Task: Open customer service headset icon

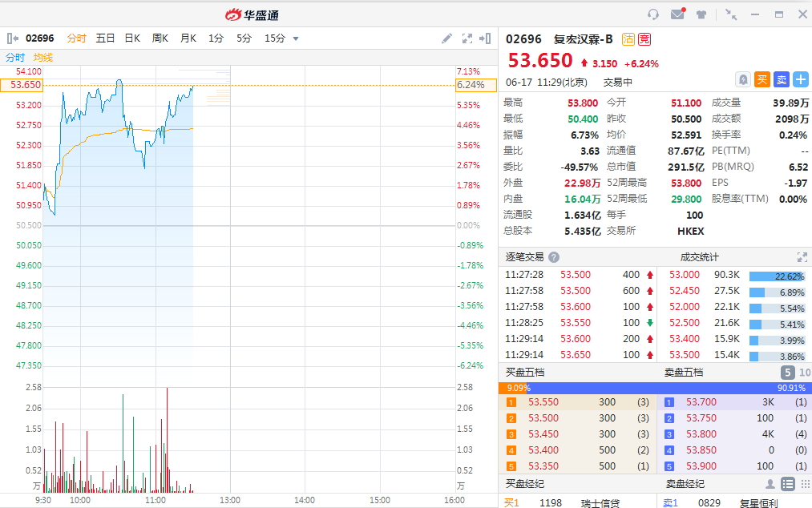Action: coord(653,14)
